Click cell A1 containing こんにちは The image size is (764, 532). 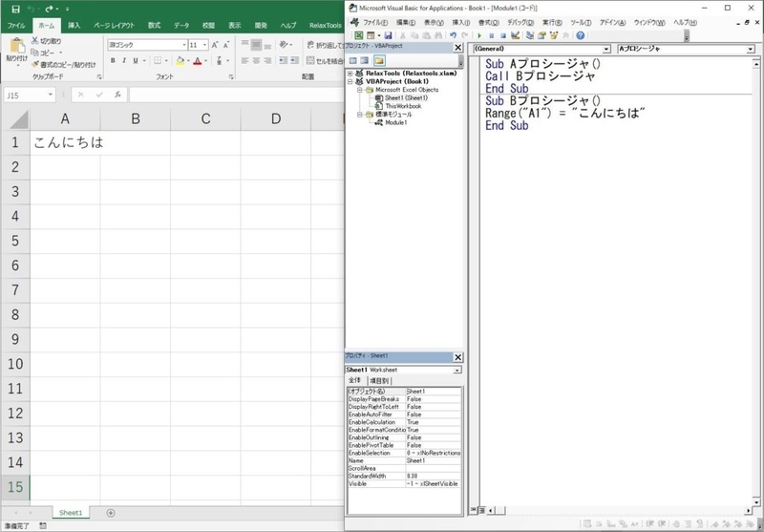click(65, 142)
